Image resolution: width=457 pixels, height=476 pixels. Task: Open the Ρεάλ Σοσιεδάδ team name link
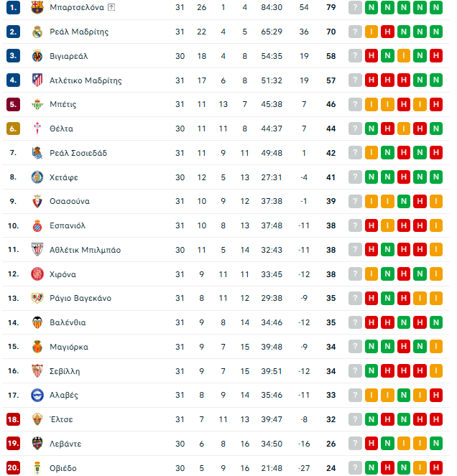pyautogui.click(x=79, y=153)
